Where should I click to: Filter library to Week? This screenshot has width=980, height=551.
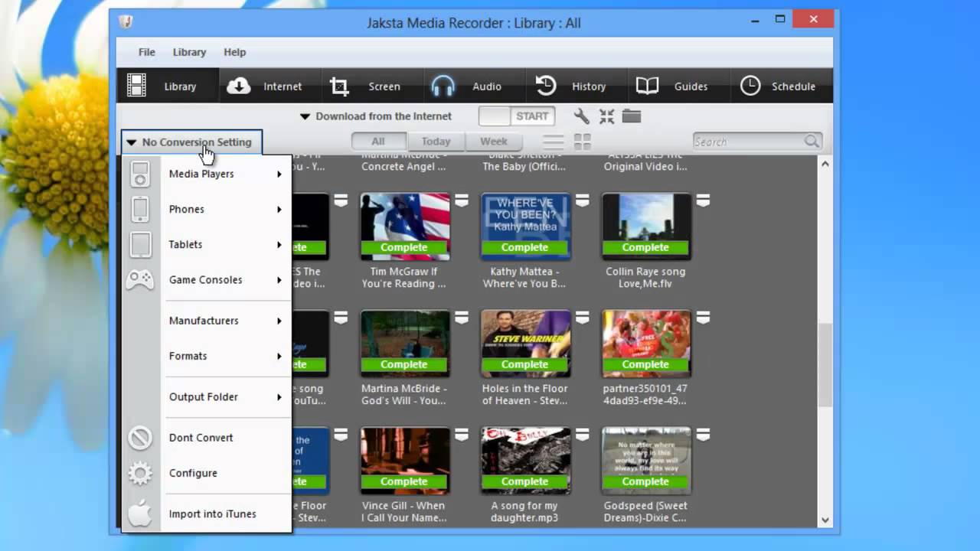tap(494, 142)
